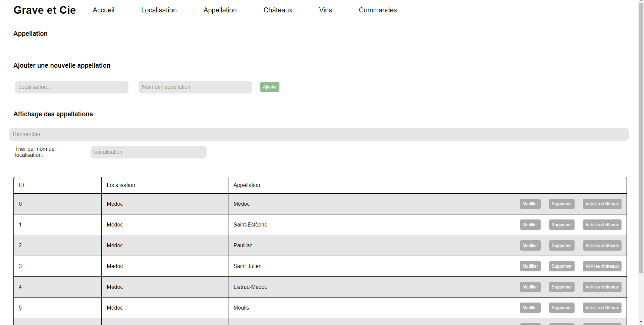Click the ID column header

click(57, 185)
